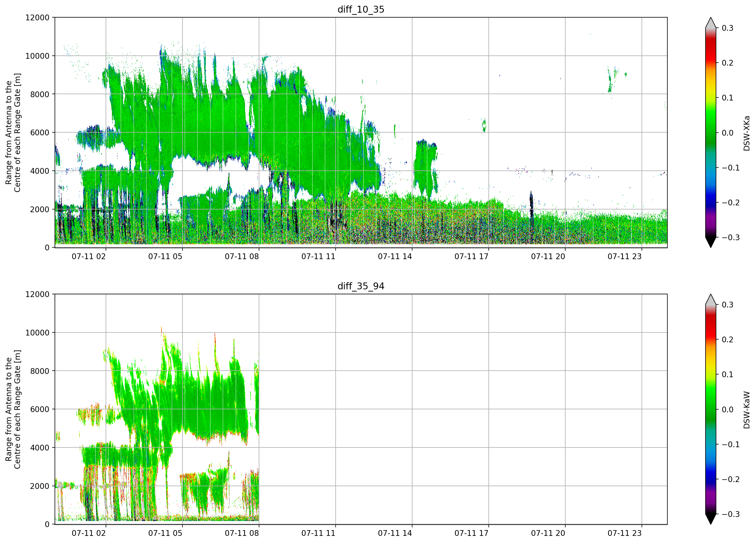Click the 12000 y-tick in diff_10_35 plot
This screenshot has width=756, height=543.
pyautogui.click(x=37, y=17)
